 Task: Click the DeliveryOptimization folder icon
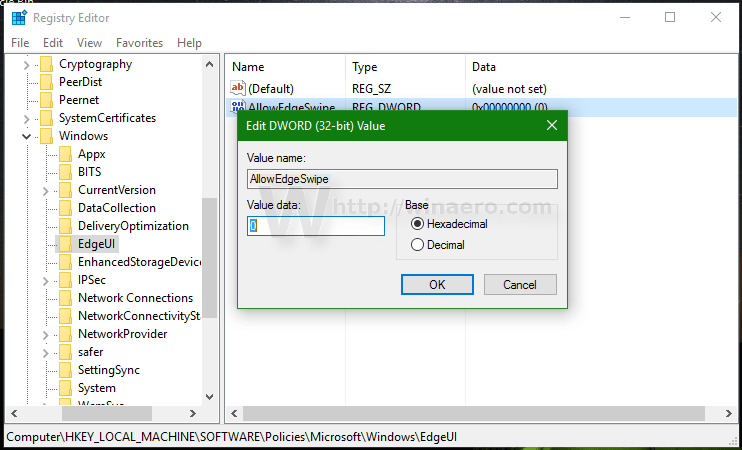pyautogui.click(x=65, y=226)
